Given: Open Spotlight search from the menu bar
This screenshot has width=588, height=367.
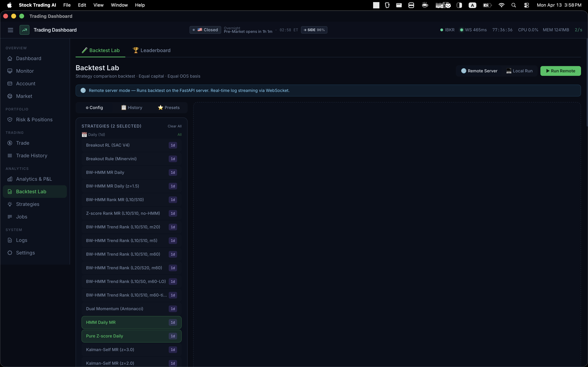Looking at the screenshot, I should (513, 5).
